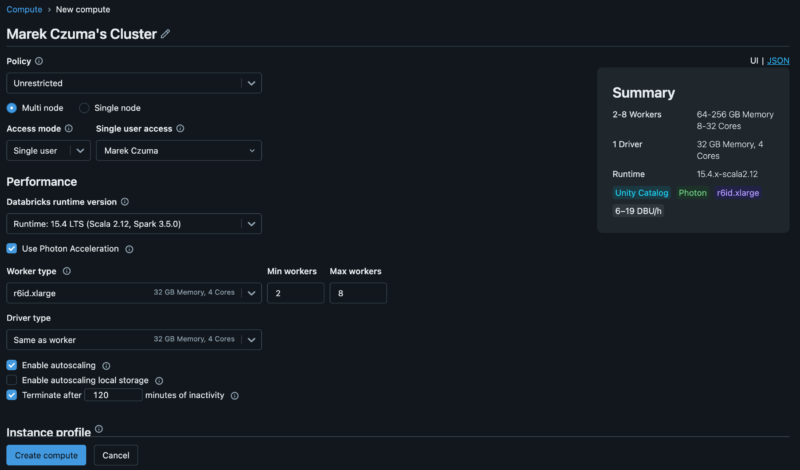Click the Databricks runtime version info icon
The image size is (800, 470).
point(125,202)
